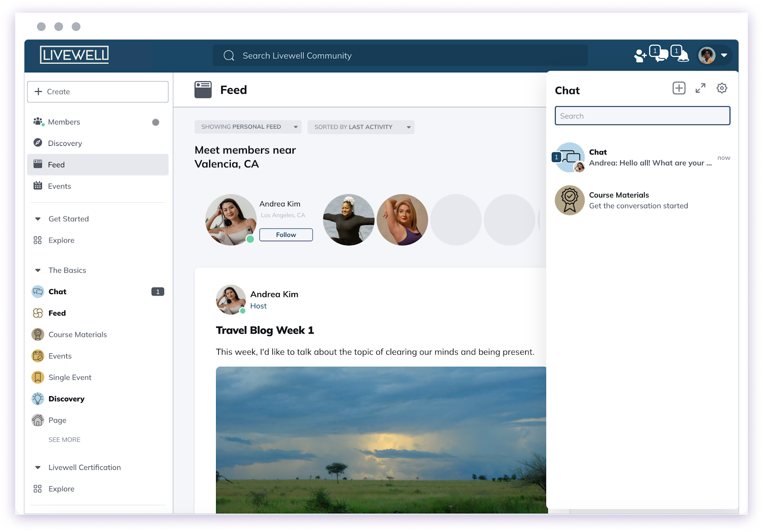This screenshot has height=532, width=763.
Task: Click the search magnifier icon in header
Action: pyautogui.click(x=229, y=56)
